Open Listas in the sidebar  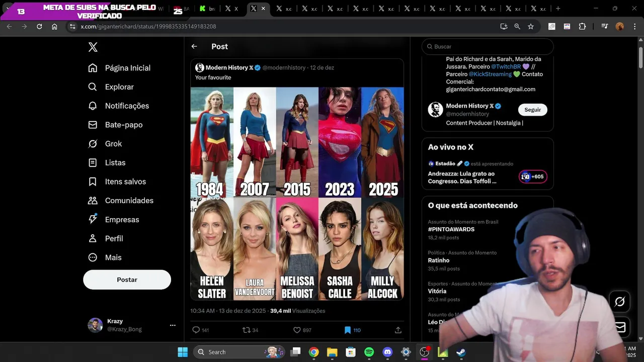(x=107, y=162)
